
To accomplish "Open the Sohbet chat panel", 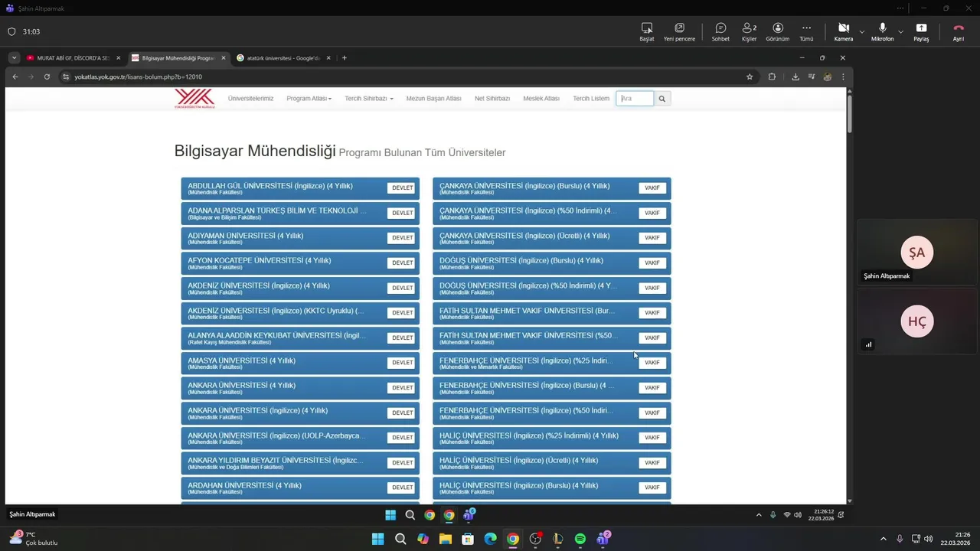I will tap(720, 31).
